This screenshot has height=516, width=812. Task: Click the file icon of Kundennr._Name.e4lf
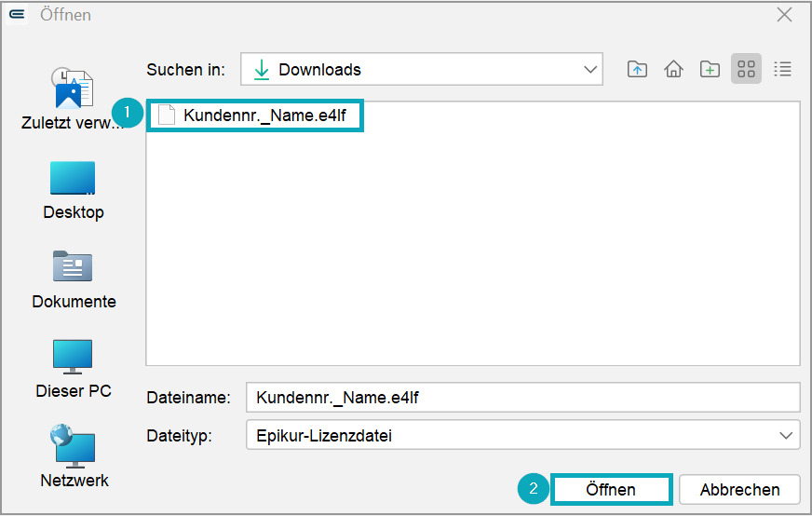pos(167,115)
